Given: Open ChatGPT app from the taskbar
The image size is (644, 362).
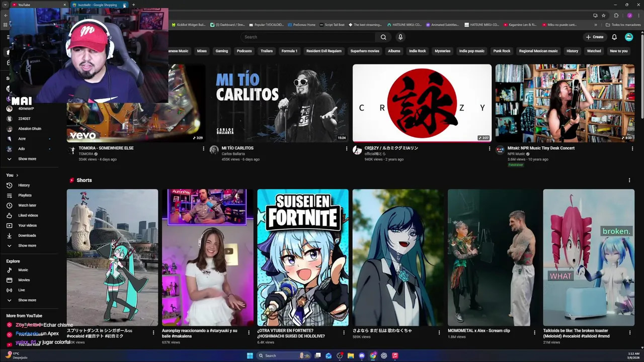Looking at the screenshot, I should click(x=384, y=355).
